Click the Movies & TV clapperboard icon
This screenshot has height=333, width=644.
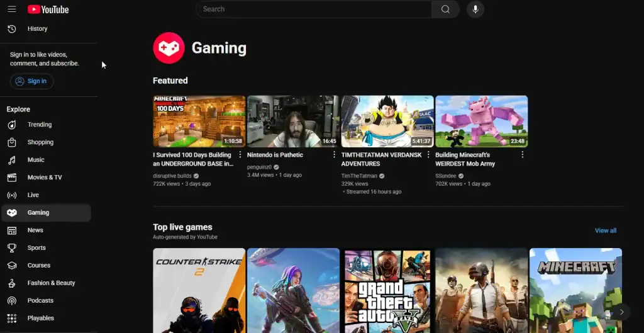pos(12,177)
